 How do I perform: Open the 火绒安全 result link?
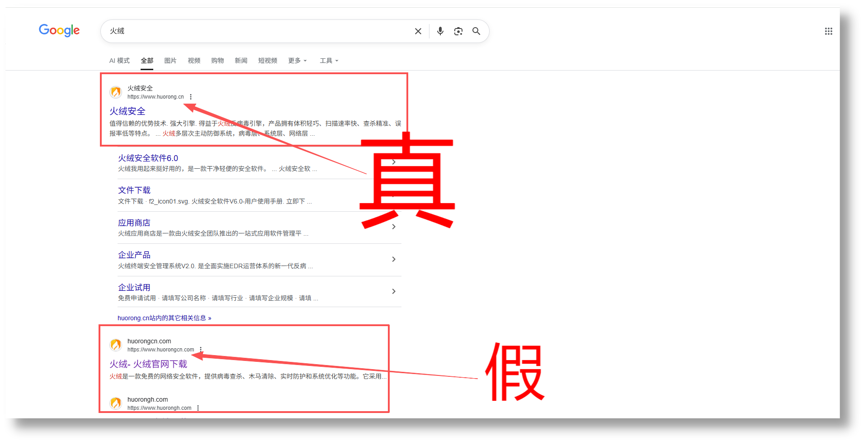(x=127, y=111)
